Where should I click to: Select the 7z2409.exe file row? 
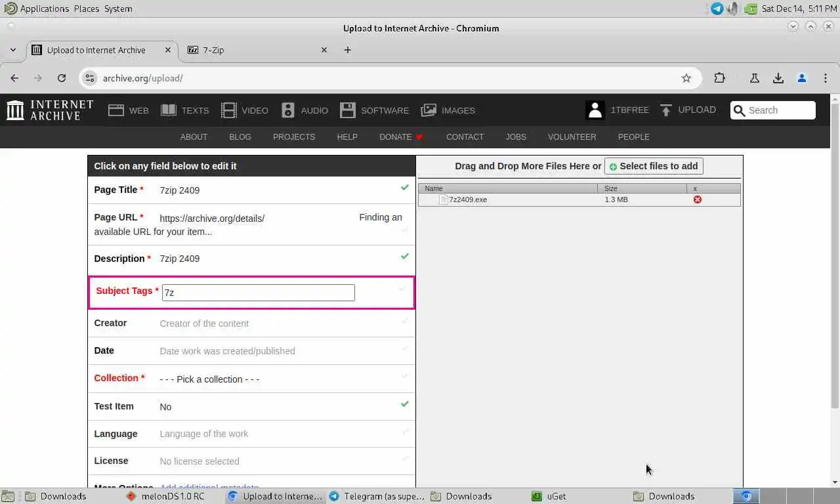tap(579, 199)
